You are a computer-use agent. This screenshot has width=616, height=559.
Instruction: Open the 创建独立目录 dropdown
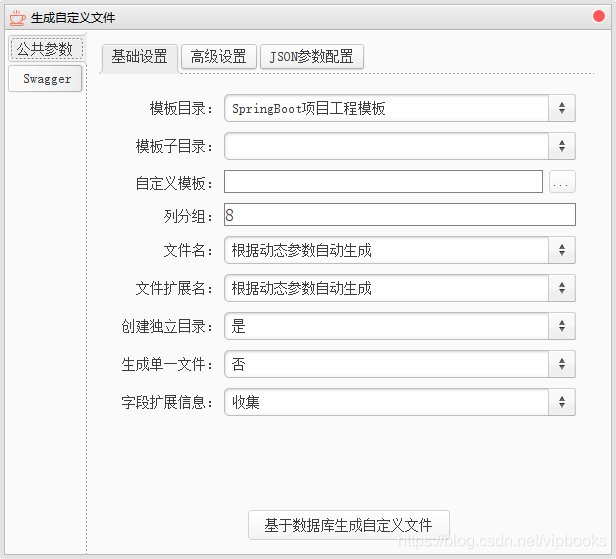[400, 326]
